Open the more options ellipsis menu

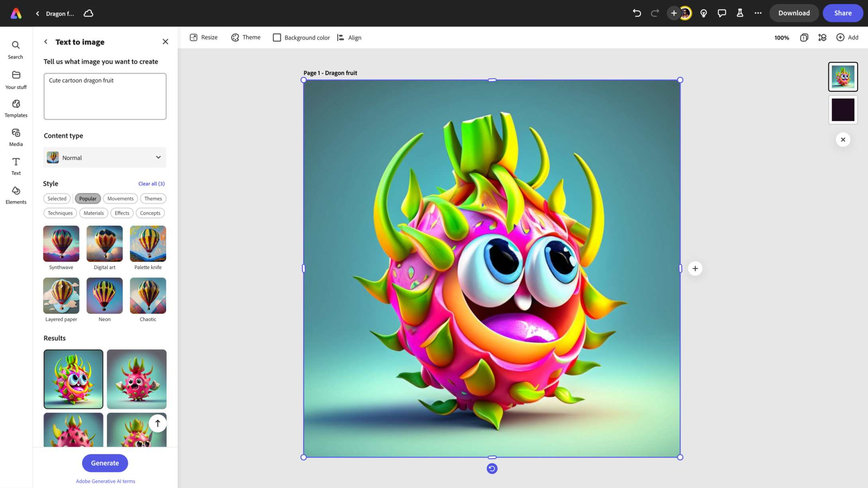pyautogui.click(x=758, y=13)
